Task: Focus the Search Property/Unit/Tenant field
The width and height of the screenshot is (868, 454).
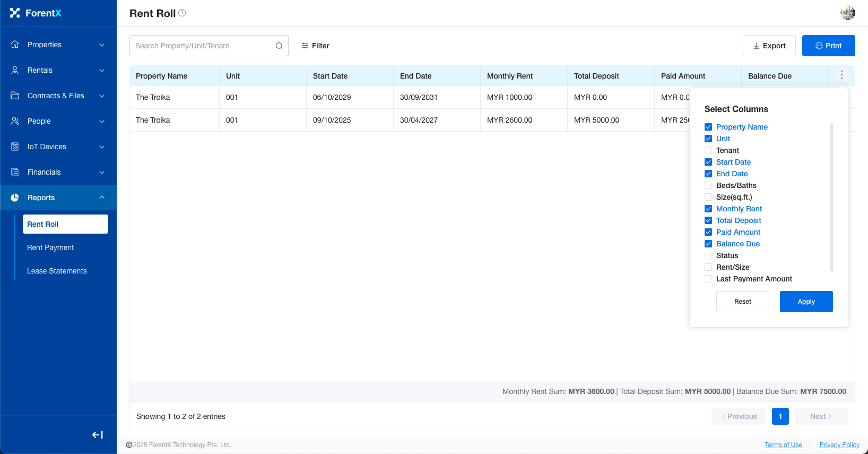Action: click(x=202, y=46)
